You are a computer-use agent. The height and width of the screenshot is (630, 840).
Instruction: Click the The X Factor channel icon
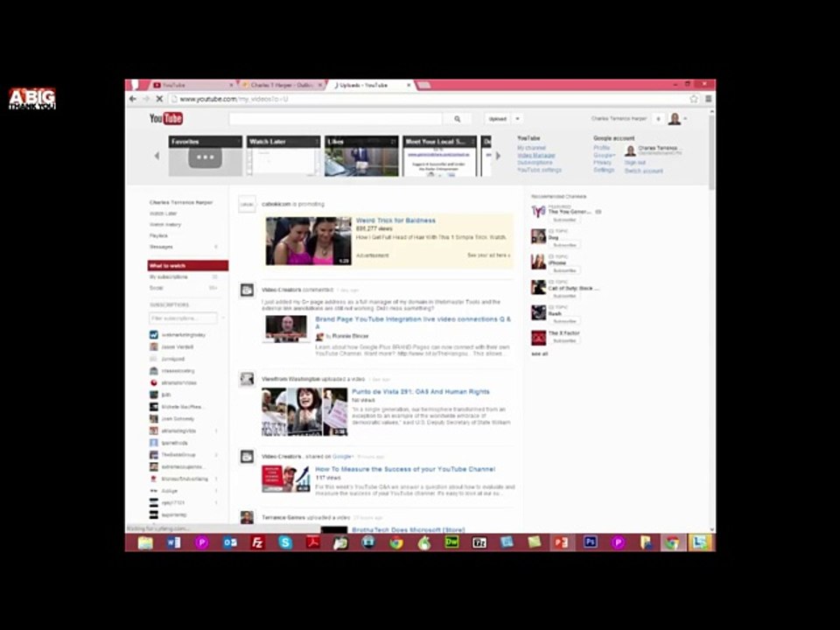coord(538,338)
